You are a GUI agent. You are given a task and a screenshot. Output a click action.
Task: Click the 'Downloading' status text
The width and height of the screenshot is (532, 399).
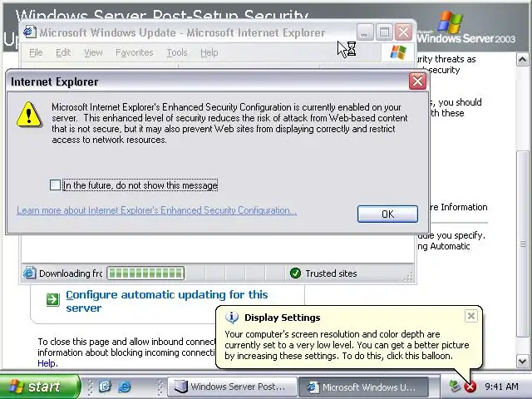[x=71, y=273]
